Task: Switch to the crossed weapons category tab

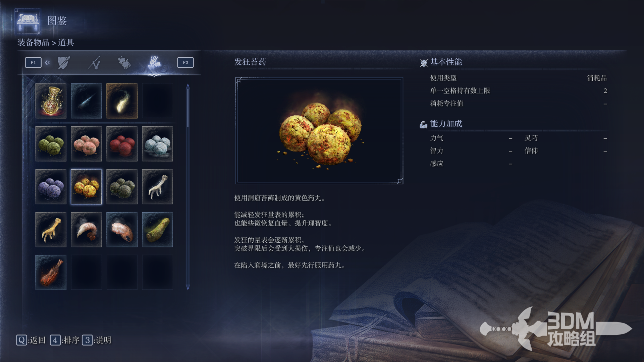Action: click(94, 63)
